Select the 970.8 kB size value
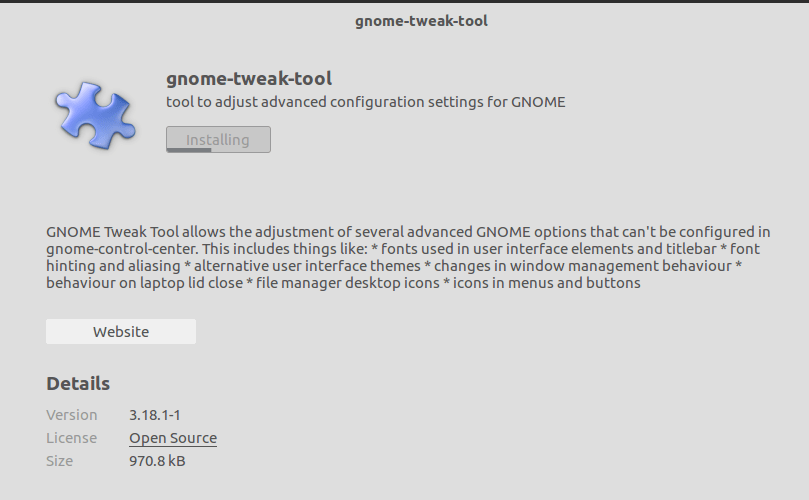The image size is (809, 500). (x=157, y=461)
